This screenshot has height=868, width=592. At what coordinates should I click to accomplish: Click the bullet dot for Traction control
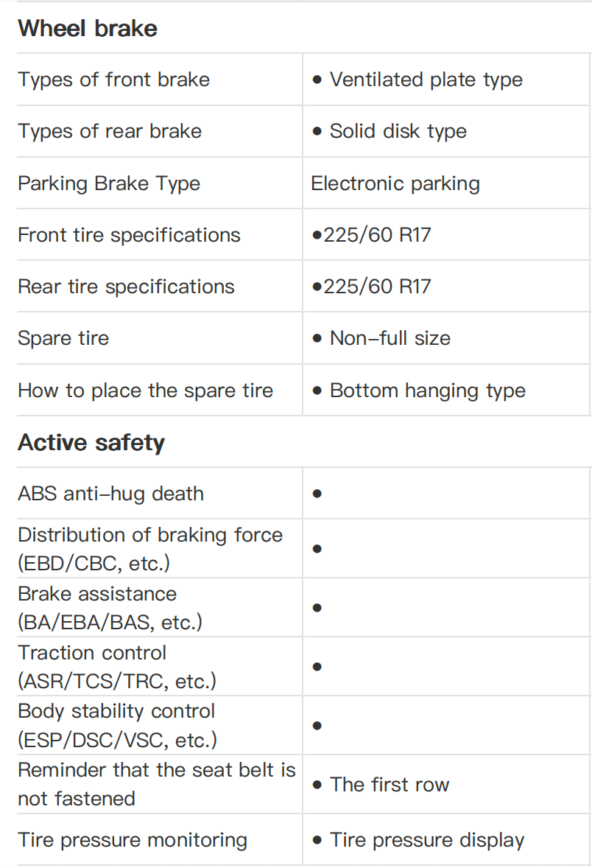tap(317, 667)
